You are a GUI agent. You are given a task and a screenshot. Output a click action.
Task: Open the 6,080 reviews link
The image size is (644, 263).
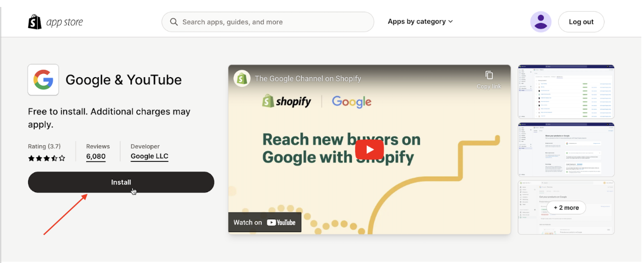coord(96,157)
